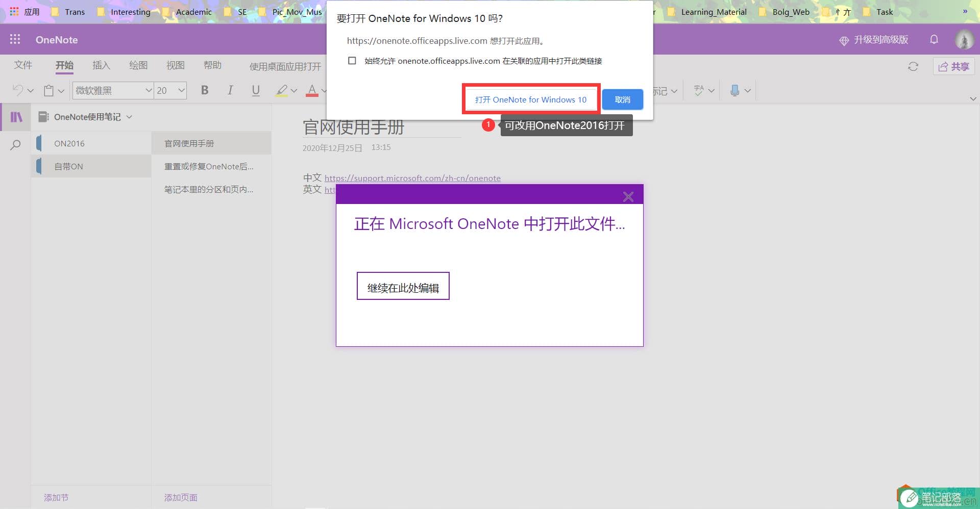Open the user account avatar
This screenshot has width=980, height=509.
point(964,39)
